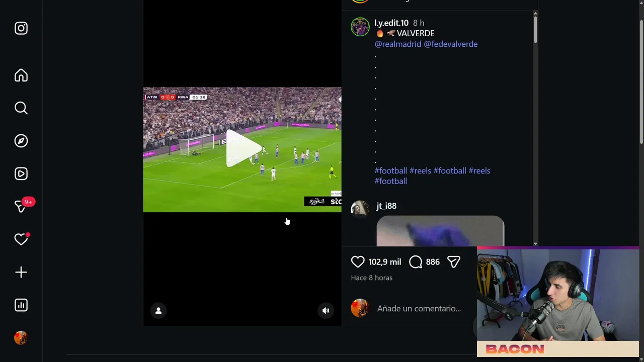This screenshot has height=362, width=644.
Task: Open the dashboard chart icon
Action: pyautogui.click(x=21, y=305)
